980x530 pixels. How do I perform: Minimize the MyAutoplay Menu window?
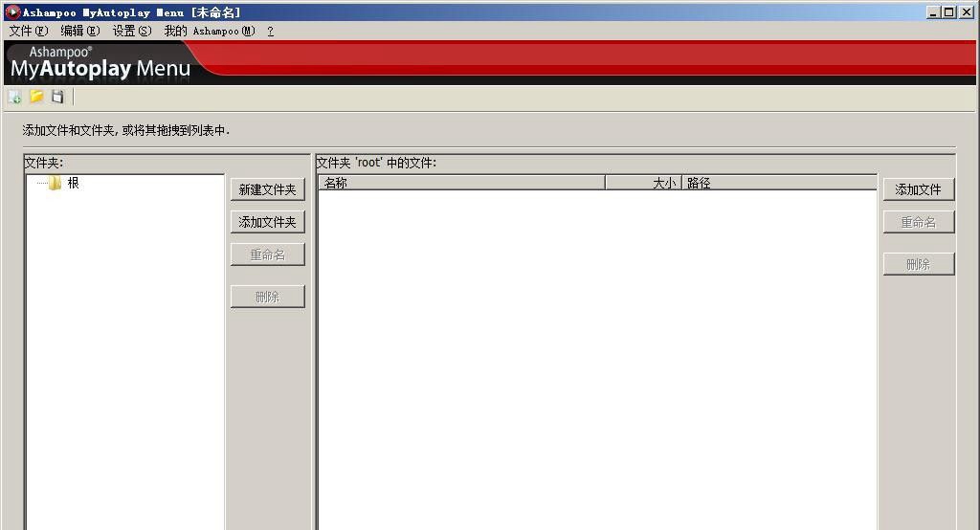click(933, 11)
